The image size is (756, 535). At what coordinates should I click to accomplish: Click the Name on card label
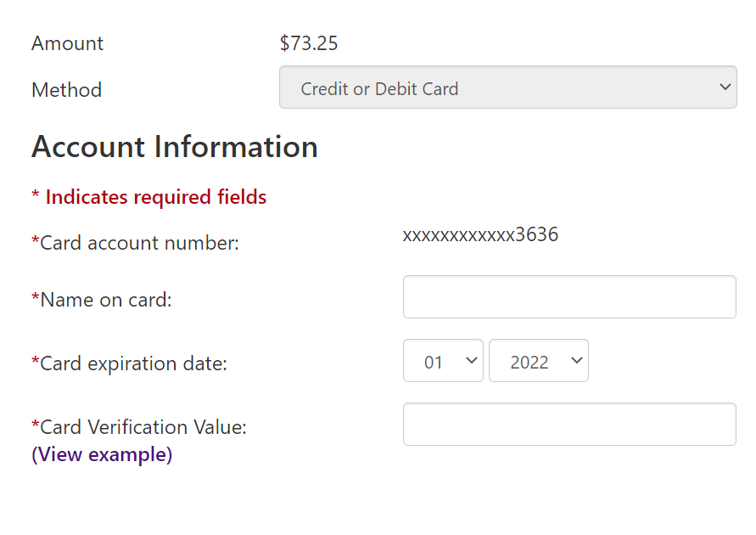click(x=102, y=300)
